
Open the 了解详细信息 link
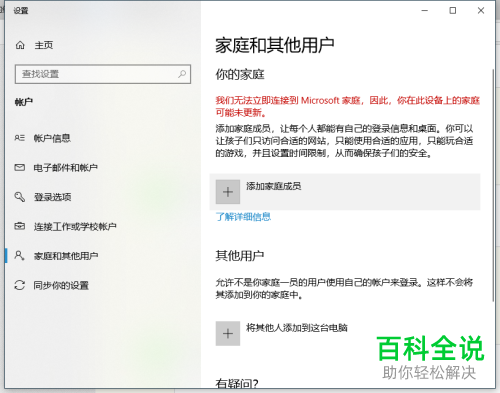point(243,217)
